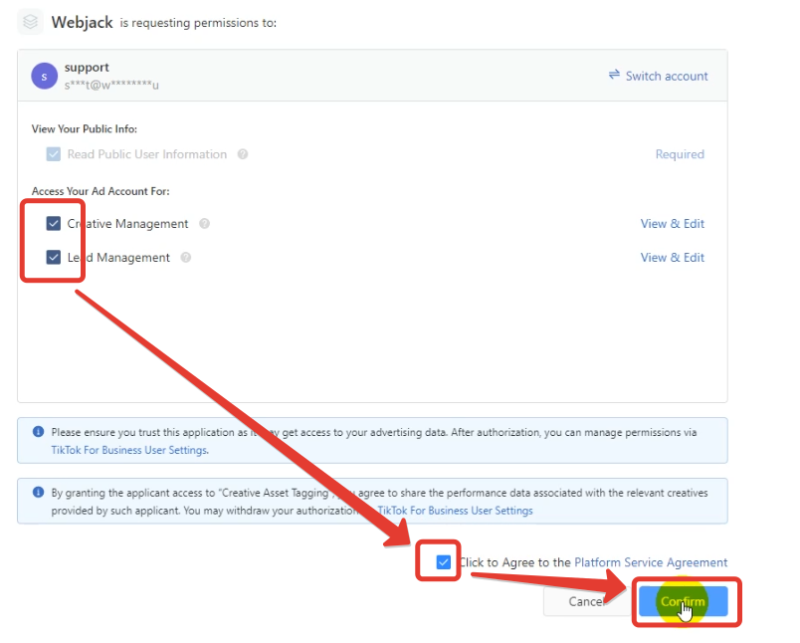This screenshot has height=643, width=800.
Task: Click the Read Public User Information checkbox
Action: pyautogui.click(x=54, y=154)
